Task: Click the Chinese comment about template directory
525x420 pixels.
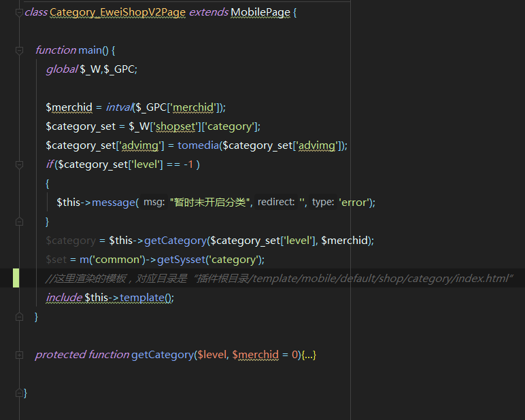Action: click(279, 278)
